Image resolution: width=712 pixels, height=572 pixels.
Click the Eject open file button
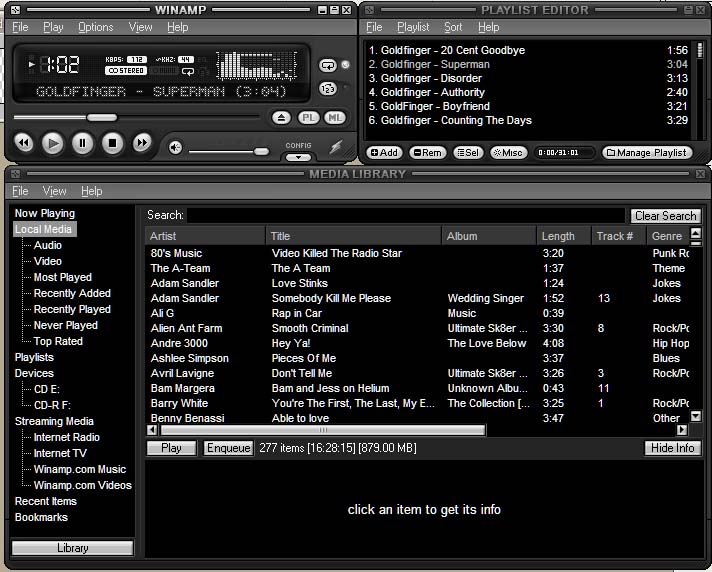[x=282, y=118]
